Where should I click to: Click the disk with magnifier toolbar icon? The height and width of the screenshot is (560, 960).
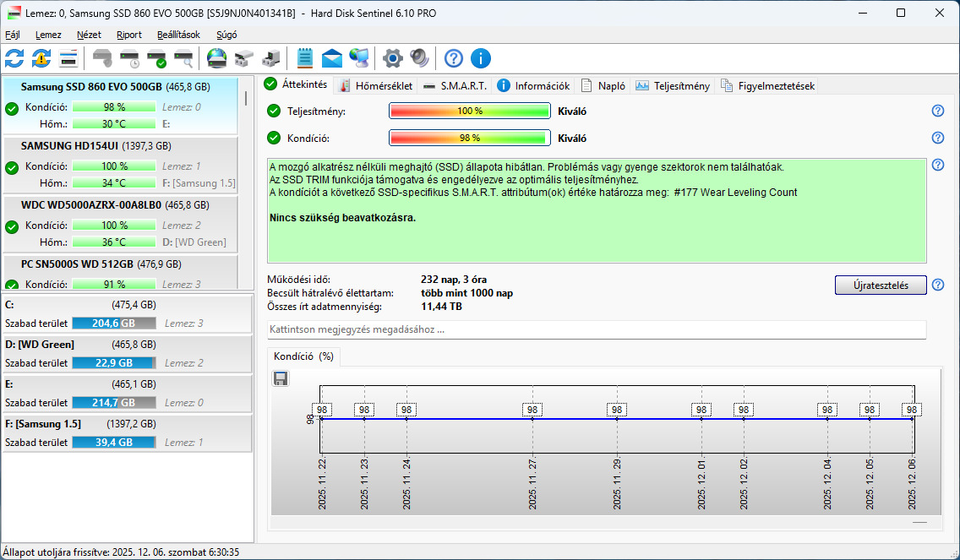pos(183,58)
